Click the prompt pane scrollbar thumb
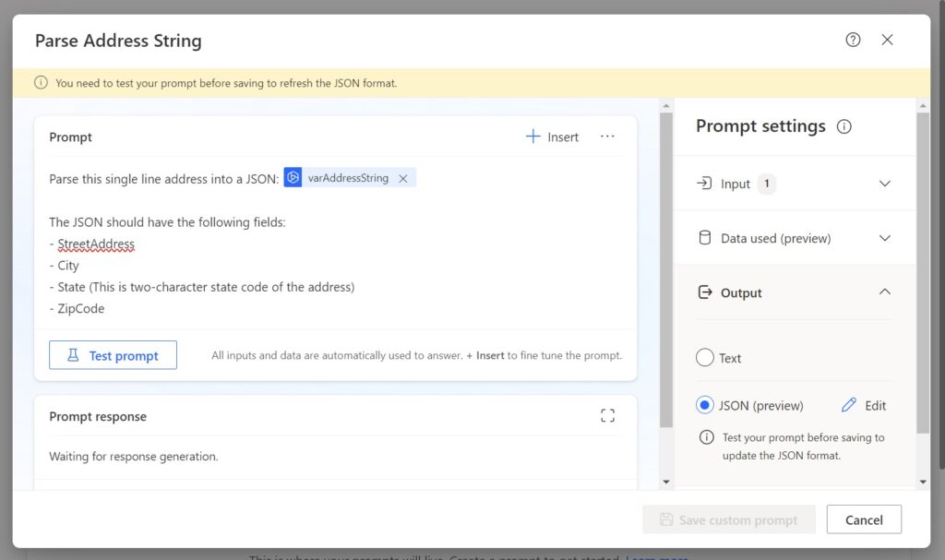 (x=666, y=270)
